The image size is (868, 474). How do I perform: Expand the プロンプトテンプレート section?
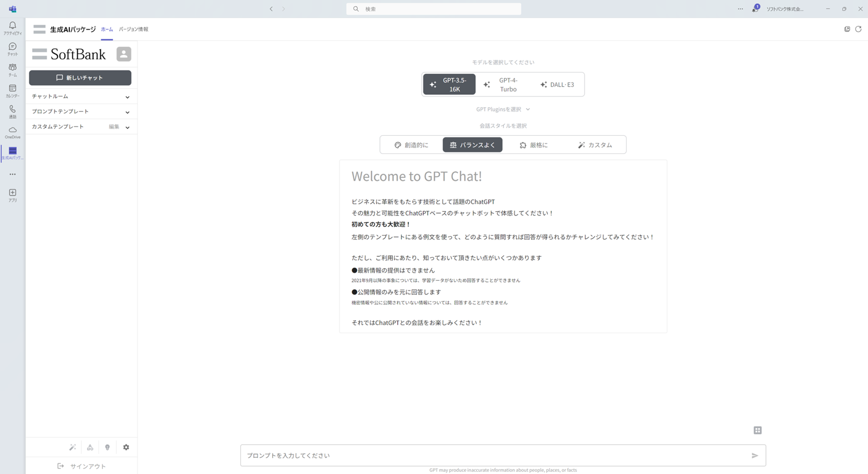(x=81, y=111)
